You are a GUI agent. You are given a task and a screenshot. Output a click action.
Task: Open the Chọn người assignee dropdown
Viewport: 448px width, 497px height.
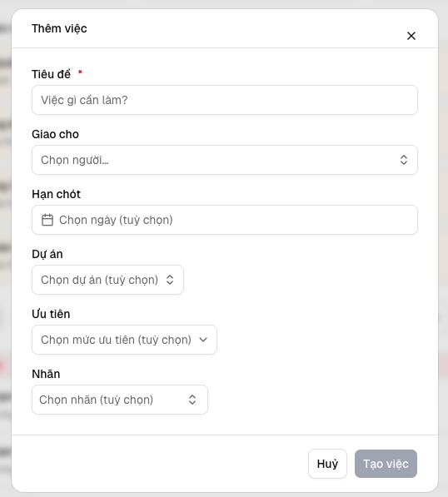(225, 160)
